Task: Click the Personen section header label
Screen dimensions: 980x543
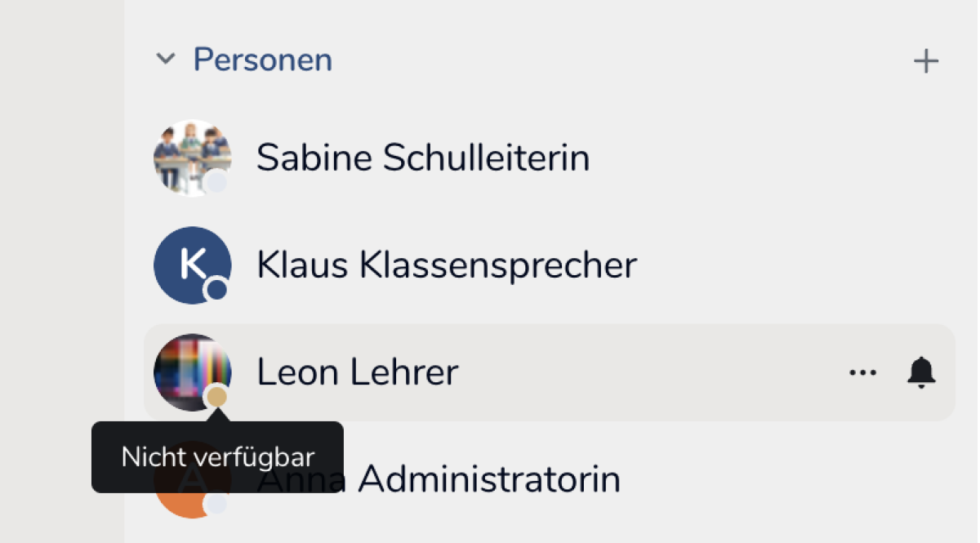Action: click(x=262, y=60)
